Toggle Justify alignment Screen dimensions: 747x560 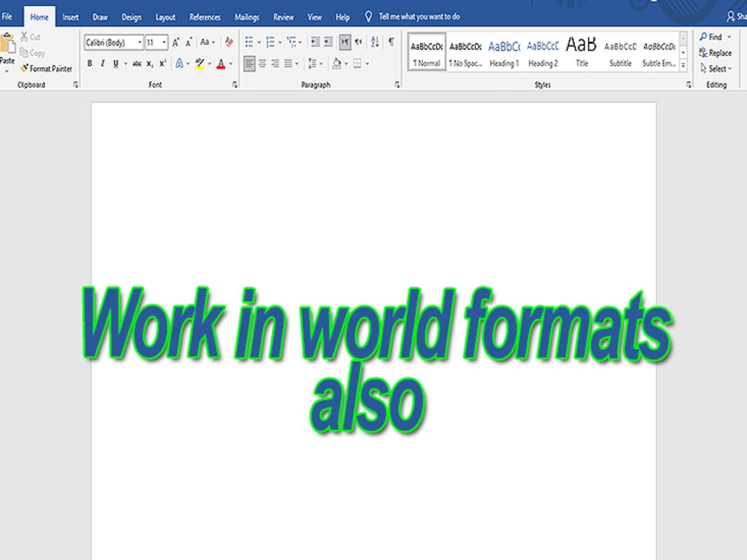288,63
